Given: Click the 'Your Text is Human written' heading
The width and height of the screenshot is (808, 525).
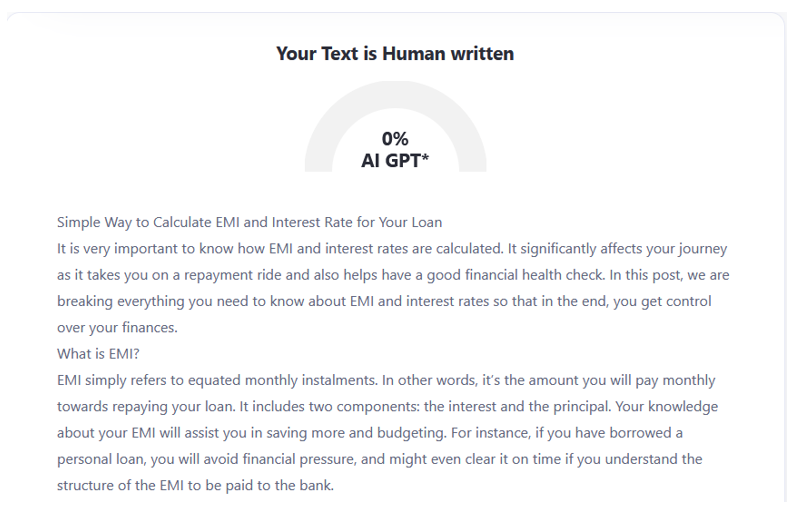Looking at the screenshot, I should click(x=395, y=54).
